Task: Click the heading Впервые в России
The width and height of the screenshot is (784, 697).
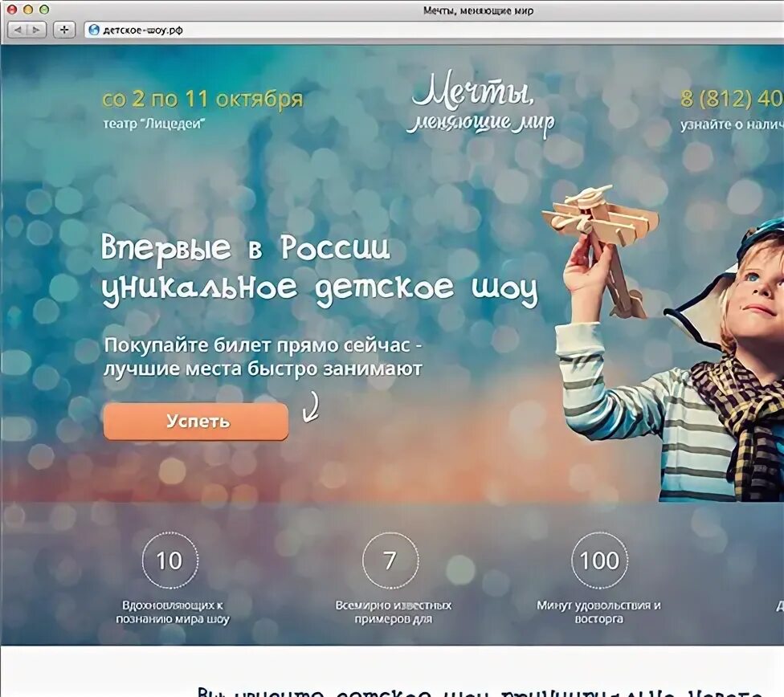Action: [246, 247]
